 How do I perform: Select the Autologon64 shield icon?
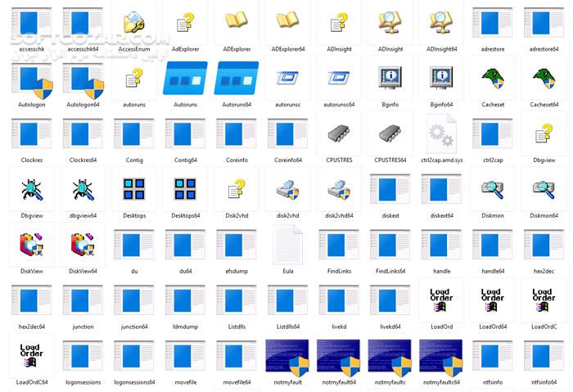(83, 81)
